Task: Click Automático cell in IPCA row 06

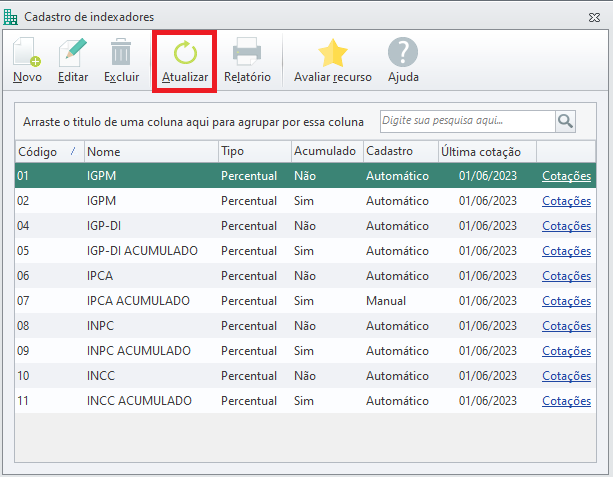Action: tap(397, 276)
